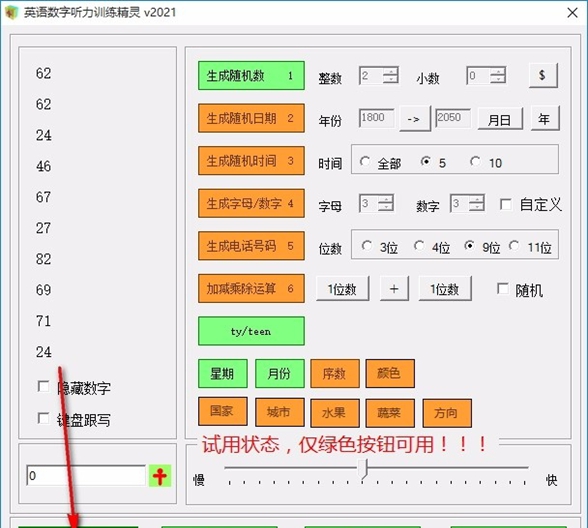Click the 整数 integer spinner arrows
Image resolution: width=588 pixels, height=528 pixels.
coord(390,76)
